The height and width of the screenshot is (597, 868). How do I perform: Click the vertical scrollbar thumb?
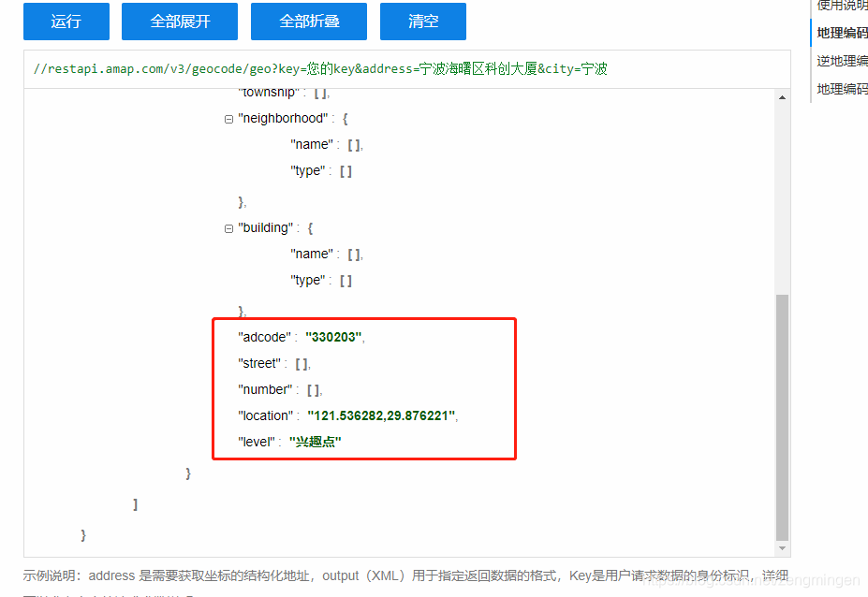(x=782, y=417)
